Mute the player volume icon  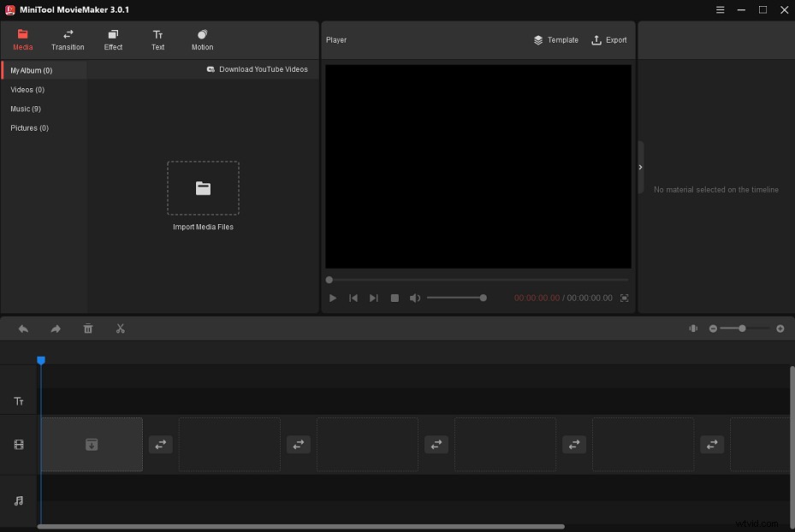[x=415, y=298]
